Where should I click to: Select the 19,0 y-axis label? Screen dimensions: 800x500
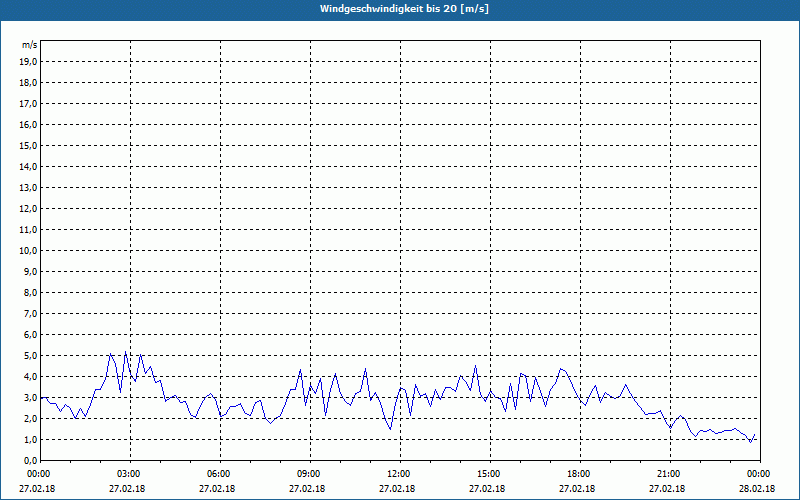point(28,62)
